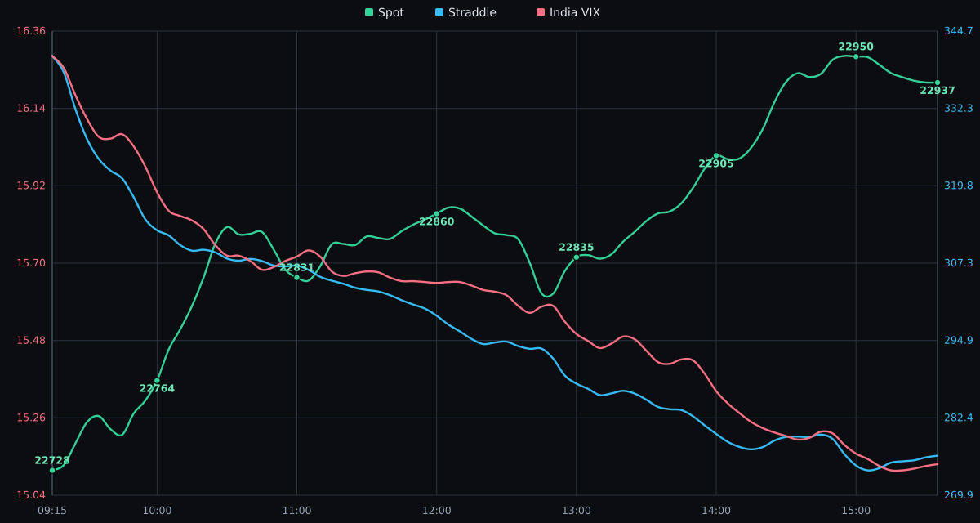Select the 22950 spot data point
Screen dimensions: 980x523
(x=856, y=56)
